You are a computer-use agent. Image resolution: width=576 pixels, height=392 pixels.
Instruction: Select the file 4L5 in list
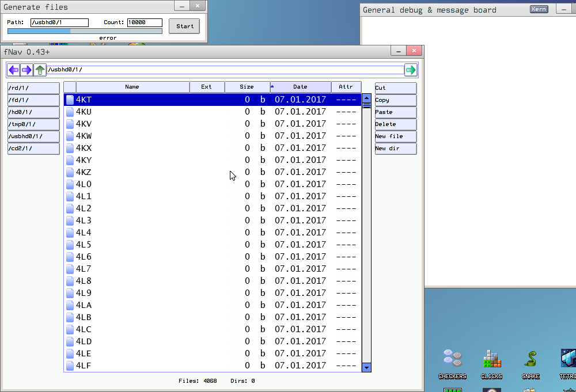click(x=84, y=245)
